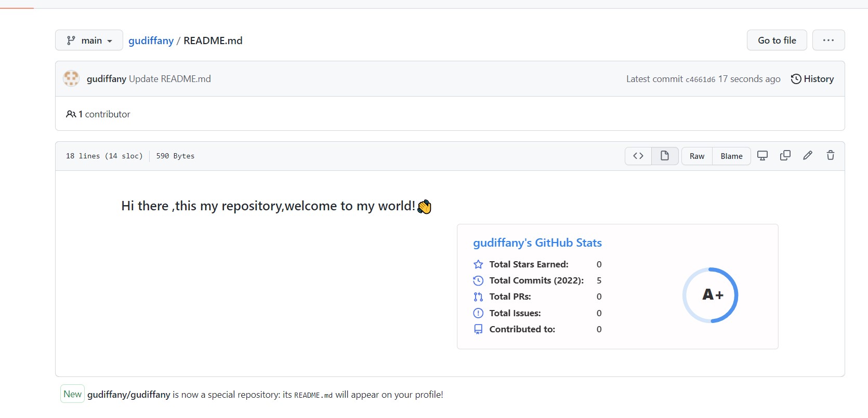Viewport: 868px width, 418px height.
Task: Open the Blame view
Action: [x=731, y=156]
